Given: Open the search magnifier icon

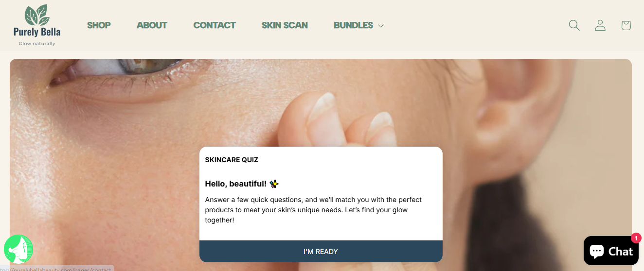Looking at the screenshot, I should tap(574, 25).
